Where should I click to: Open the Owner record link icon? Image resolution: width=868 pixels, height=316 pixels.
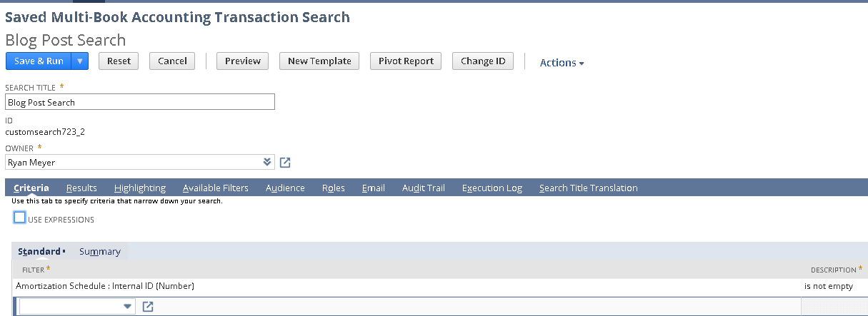point(285,163)
